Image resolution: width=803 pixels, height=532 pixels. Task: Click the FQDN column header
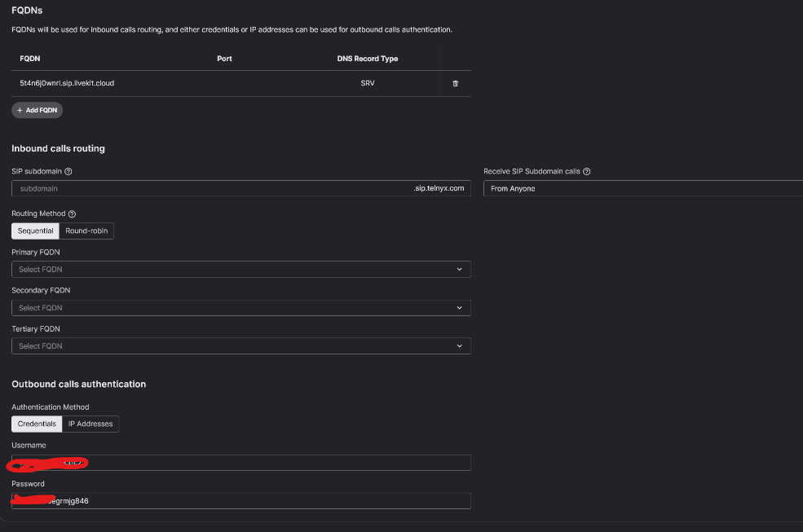click(x=30, y=59)
